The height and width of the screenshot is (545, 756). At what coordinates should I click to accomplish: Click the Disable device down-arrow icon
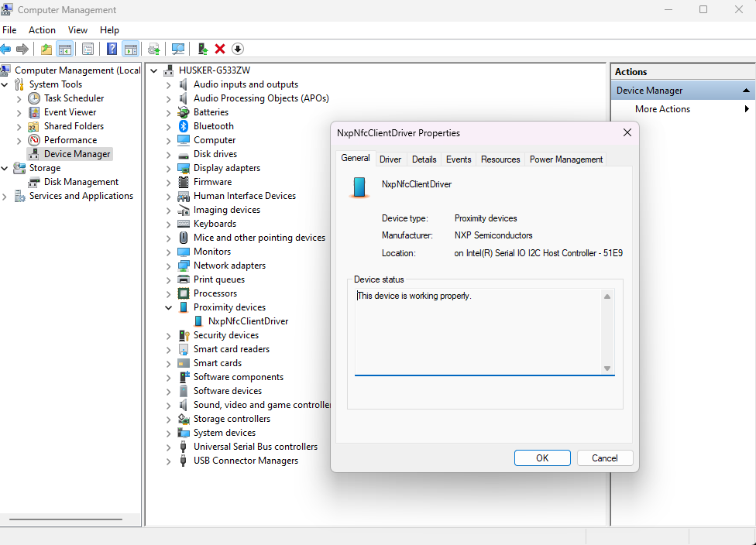click(237, 48)
